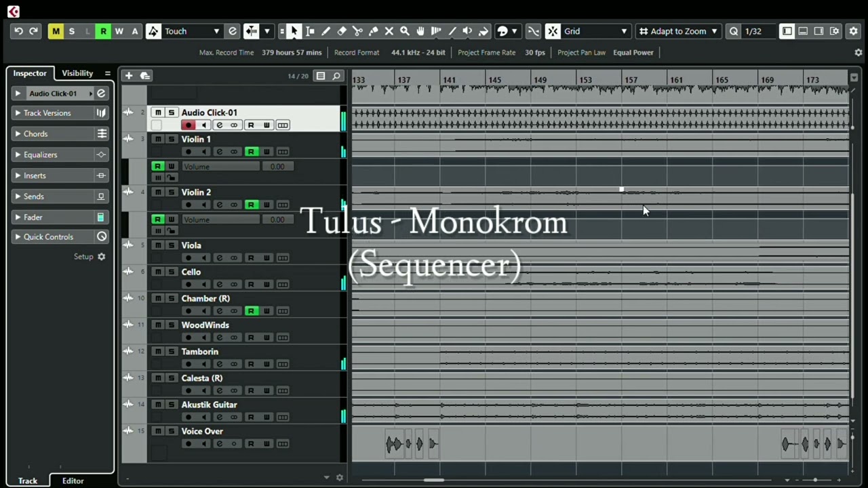Screen dimensions: 868x488
Task: Open toolbar settings gear at top right
Action: tap(854, 31)
